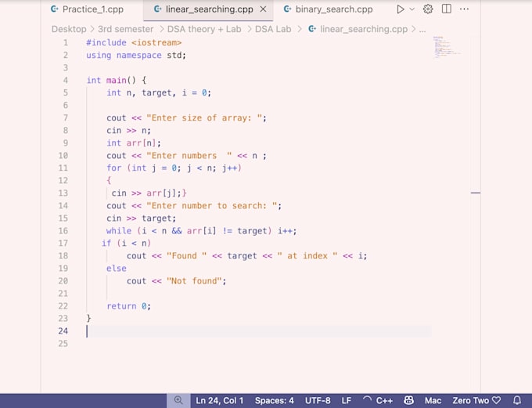
Task: Click the linear_searching.cpp breadcrumb
Action: [364, 29]
